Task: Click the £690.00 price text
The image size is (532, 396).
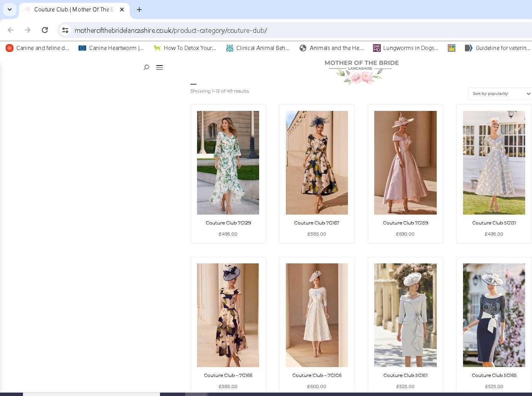Action: [405, 234]
